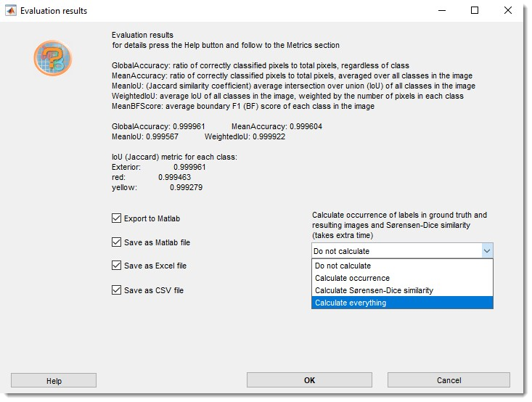Minimize the Evaluation results window
532x402 pixels.
[442, 11]
